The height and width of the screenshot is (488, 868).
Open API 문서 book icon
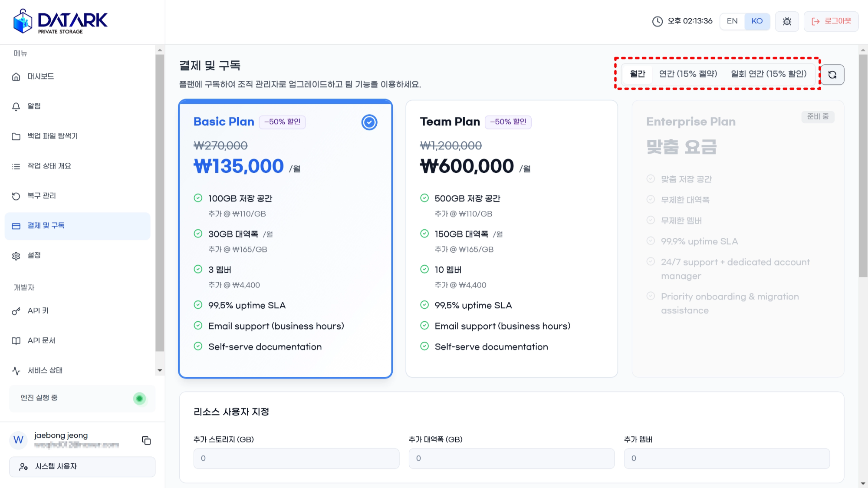point(16,341)
